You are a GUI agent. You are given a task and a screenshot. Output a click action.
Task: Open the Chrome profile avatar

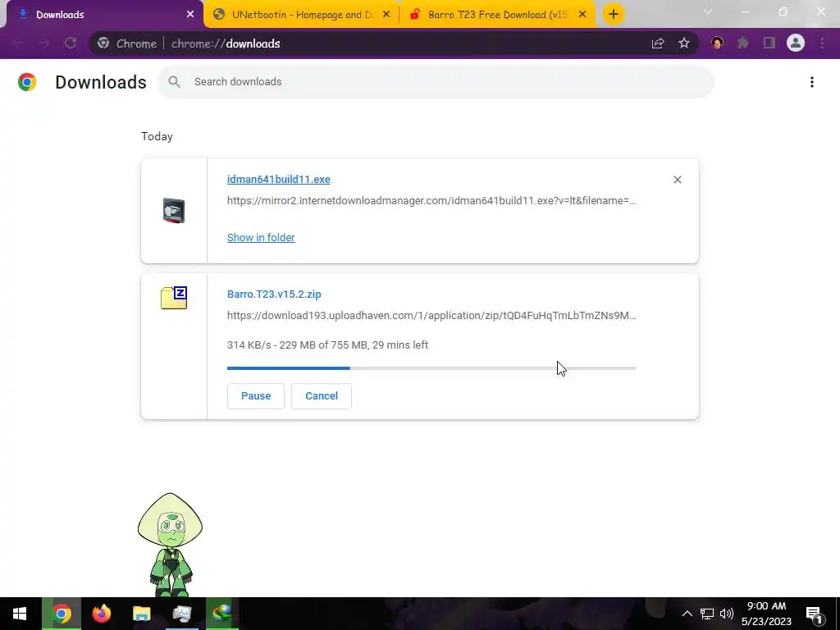point(796,43)
